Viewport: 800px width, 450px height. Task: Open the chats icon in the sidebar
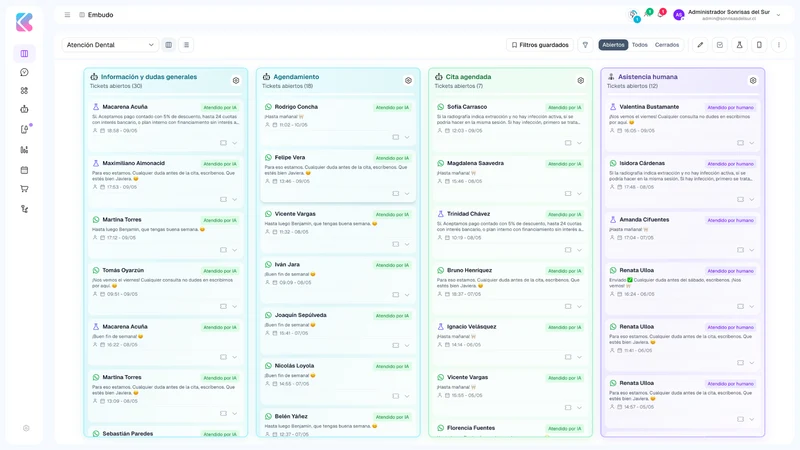(24, 72)
